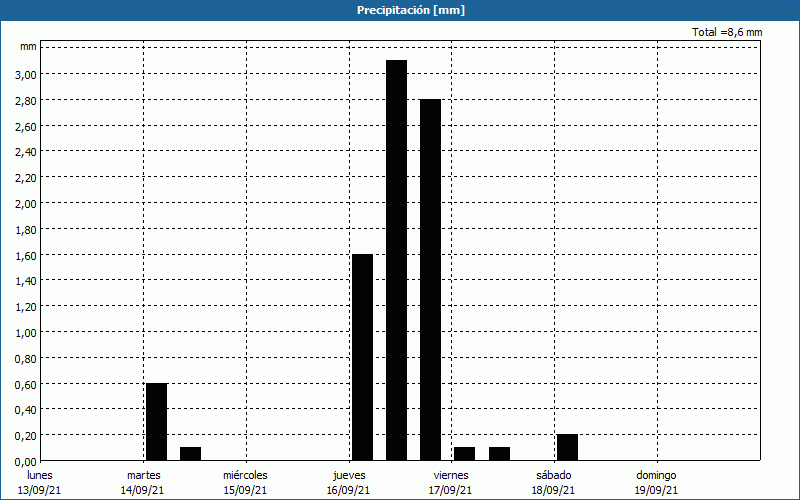
Task: Click the 'Precipitación [mm]' chart title
Action: [x=411, y=10]
